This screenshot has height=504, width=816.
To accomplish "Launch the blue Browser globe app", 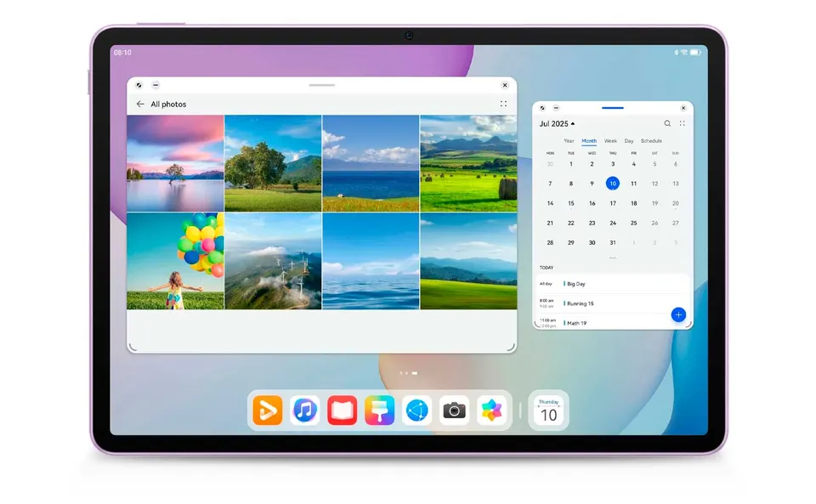I will pos(416,411).
